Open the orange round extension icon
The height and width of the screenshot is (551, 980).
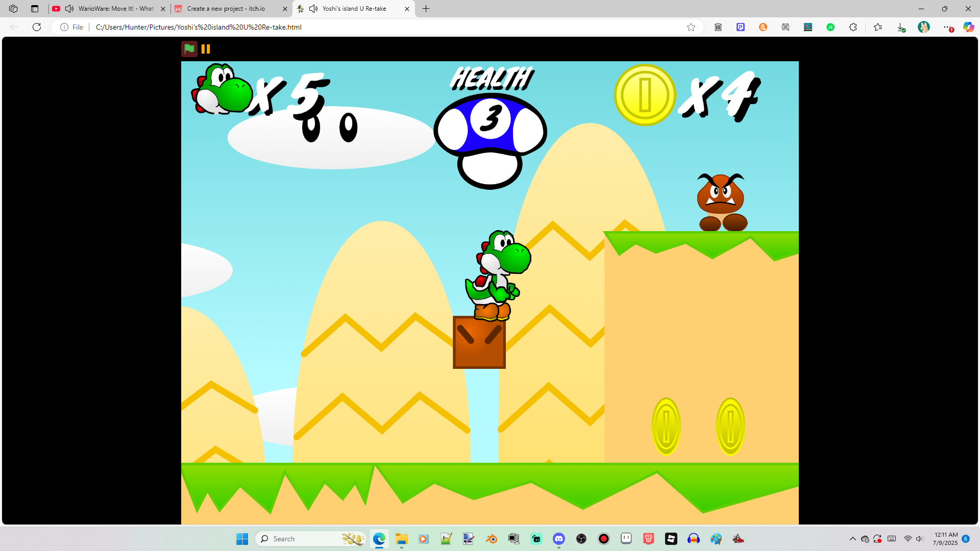coord(763,27)
